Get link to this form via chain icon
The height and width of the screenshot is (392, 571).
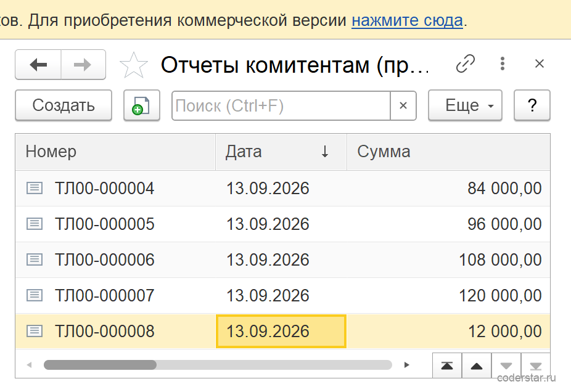pyautogui.click(x=466, y=63)
